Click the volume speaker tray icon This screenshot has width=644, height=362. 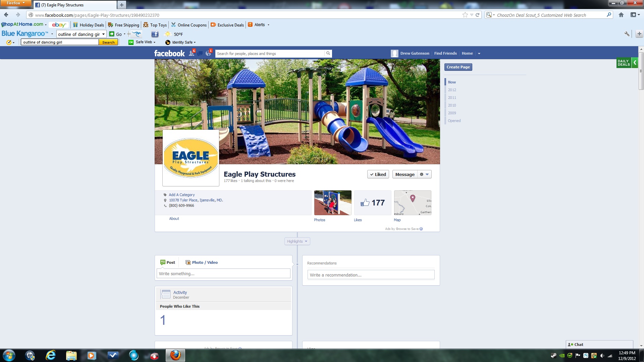click(x=602, y=356)
